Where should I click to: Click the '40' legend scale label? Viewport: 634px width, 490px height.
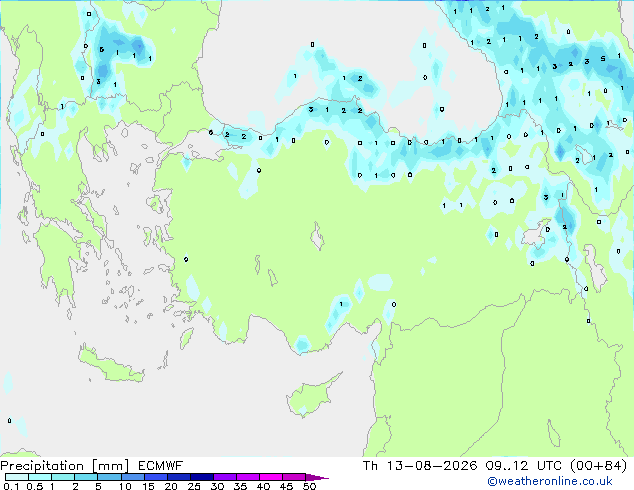coord(264,486)
